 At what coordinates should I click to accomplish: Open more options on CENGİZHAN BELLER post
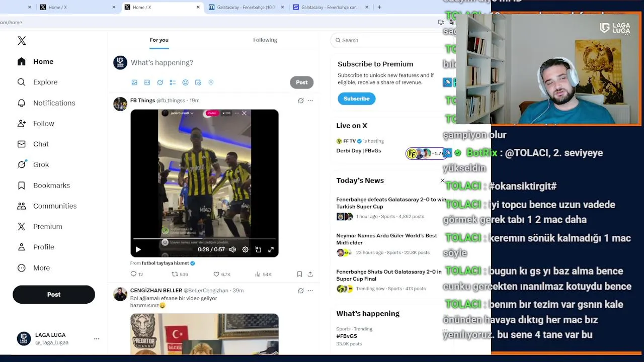pos(310,291)
